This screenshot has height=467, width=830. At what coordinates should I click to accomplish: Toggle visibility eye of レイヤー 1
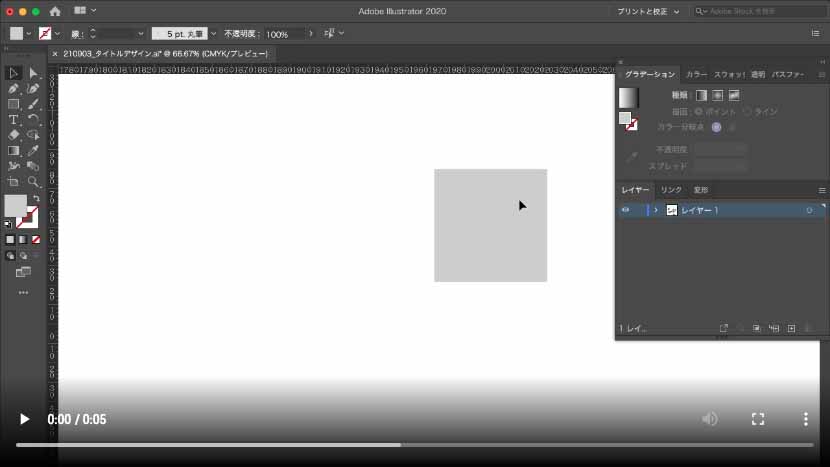tap(626, 210)
